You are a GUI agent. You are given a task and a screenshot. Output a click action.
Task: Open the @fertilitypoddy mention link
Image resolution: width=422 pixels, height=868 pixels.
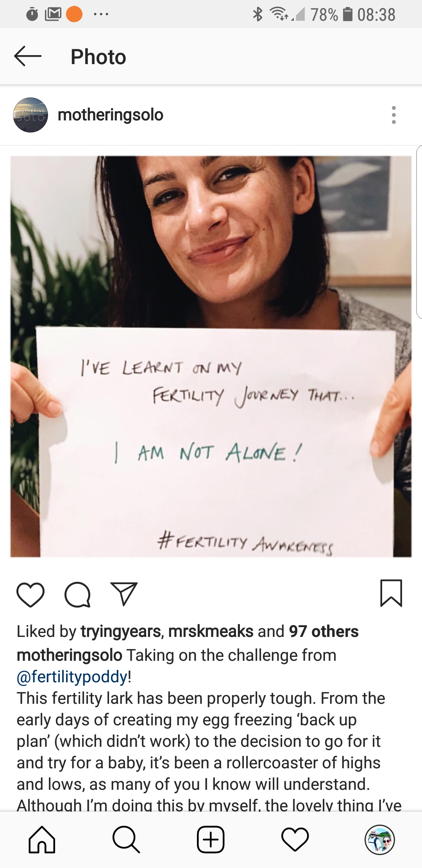point(72,677)
